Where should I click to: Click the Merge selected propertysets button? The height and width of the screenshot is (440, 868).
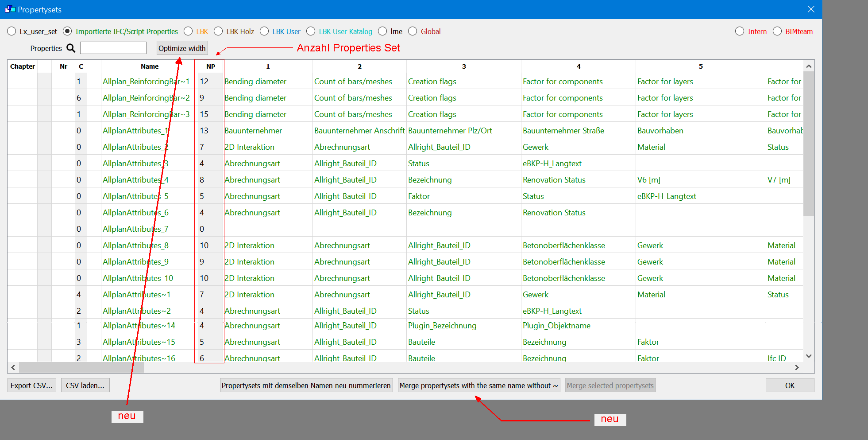[x=610, y=385]
